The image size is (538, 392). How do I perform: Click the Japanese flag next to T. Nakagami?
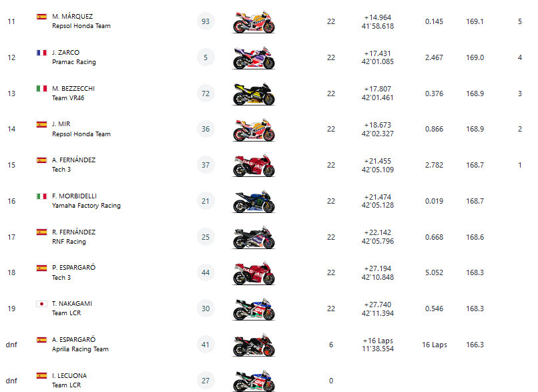41,303
